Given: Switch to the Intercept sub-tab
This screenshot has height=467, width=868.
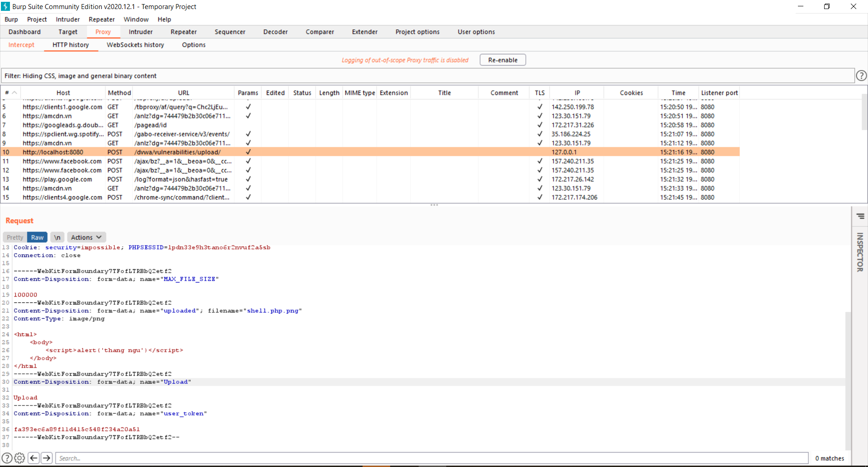Looking at the screenshot, I should pyautogui.click(x=21, y=45).
